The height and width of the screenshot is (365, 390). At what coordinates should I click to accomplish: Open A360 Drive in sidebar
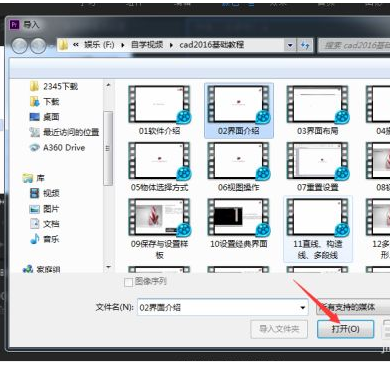[x=57, y=147]
